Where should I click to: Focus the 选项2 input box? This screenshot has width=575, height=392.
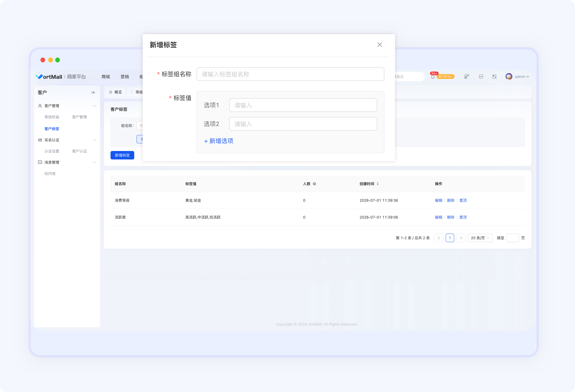(303, 124)
